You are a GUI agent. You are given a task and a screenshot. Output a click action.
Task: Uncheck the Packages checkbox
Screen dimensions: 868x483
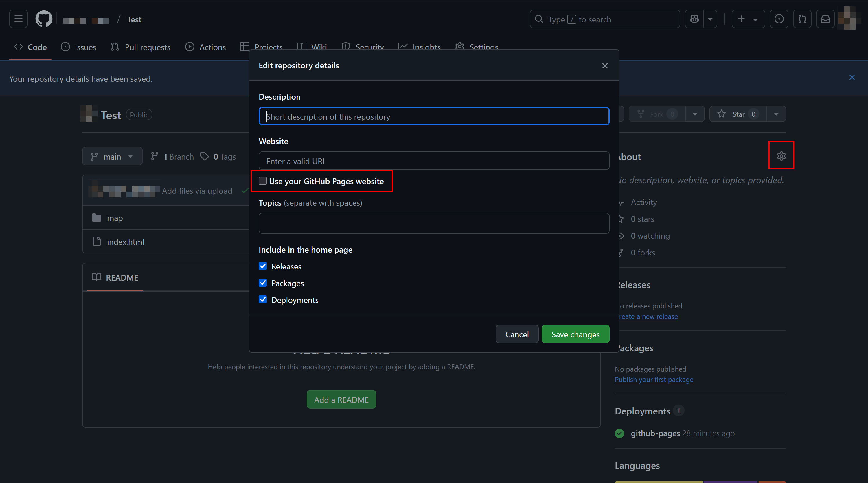coord(263,283)
